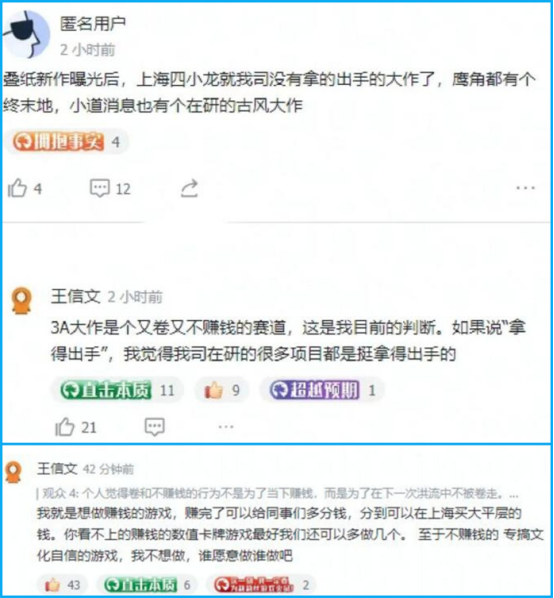This screenshot has width=554, height=598.
Task: Open 王信文's avatar in the first reply
Action: click(x=21, y=301)
